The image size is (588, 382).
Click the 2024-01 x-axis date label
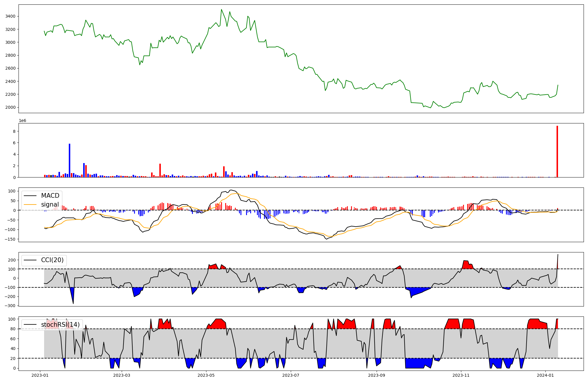click(546, 375)
